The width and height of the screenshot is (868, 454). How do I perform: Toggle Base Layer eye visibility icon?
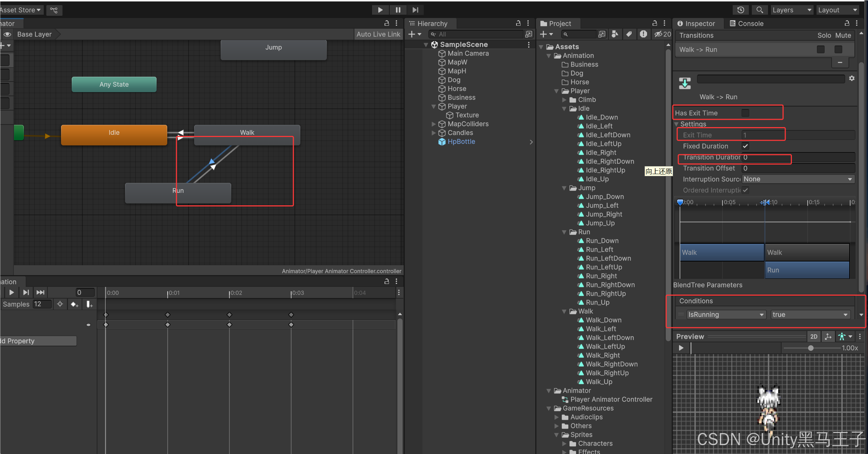[x=7, y=34]
